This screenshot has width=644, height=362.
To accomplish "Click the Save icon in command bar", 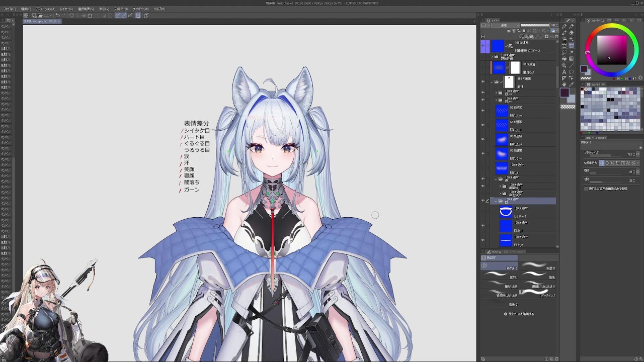I will (46, 15).
